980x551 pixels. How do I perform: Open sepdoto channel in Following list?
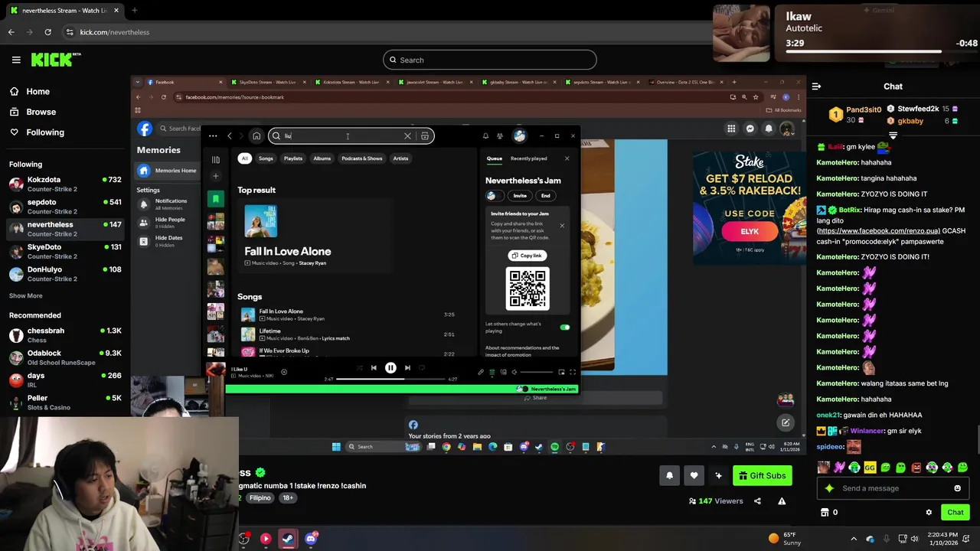coord(65,206)
